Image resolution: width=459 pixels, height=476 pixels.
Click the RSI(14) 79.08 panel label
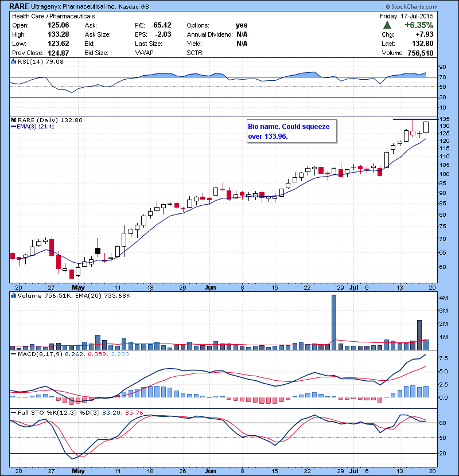click(x=41, y=61)
